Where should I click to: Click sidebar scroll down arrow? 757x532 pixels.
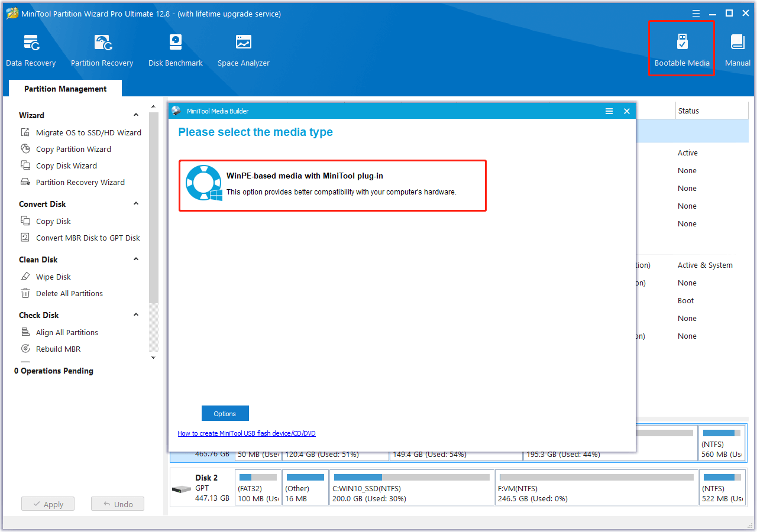[154, 358]
